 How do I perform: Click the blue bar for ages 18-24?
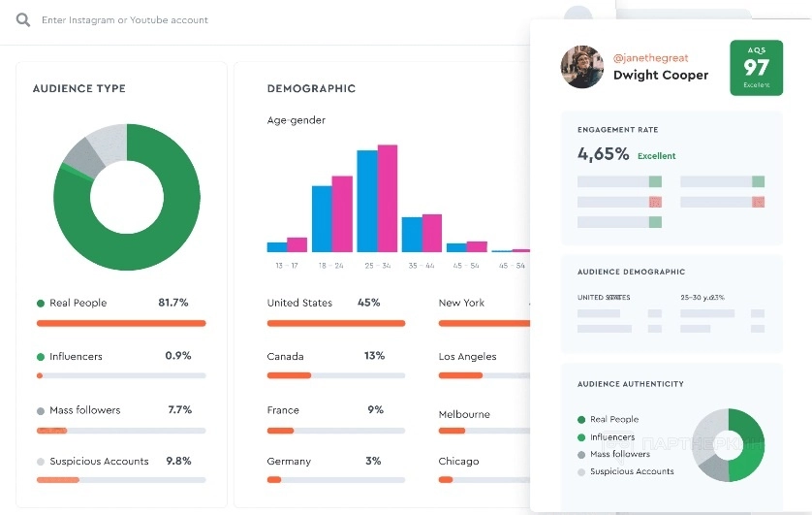(x=322, y=218)
